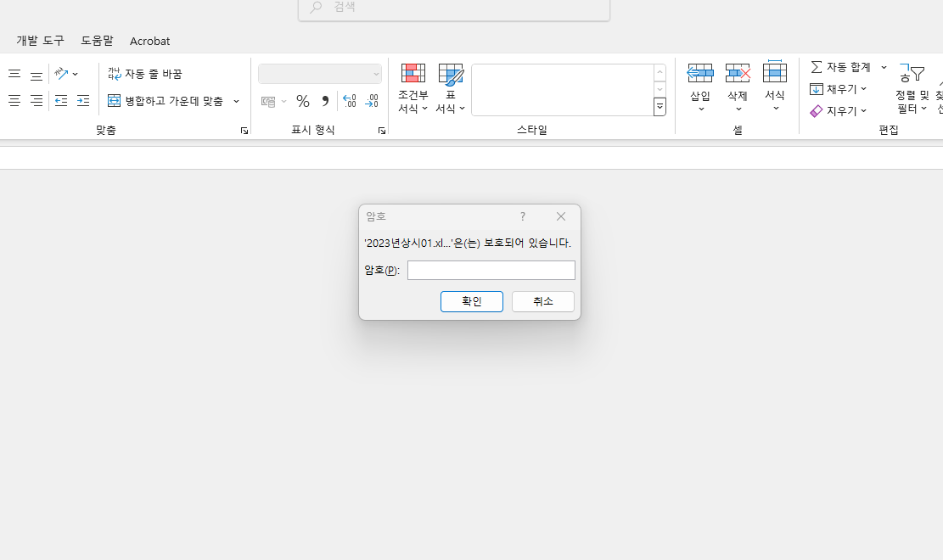Open the Sort and Filter (정렬 및 필터) icon
Image resolution: width=943 pixels, height=560 pixels.
[912, 75]
